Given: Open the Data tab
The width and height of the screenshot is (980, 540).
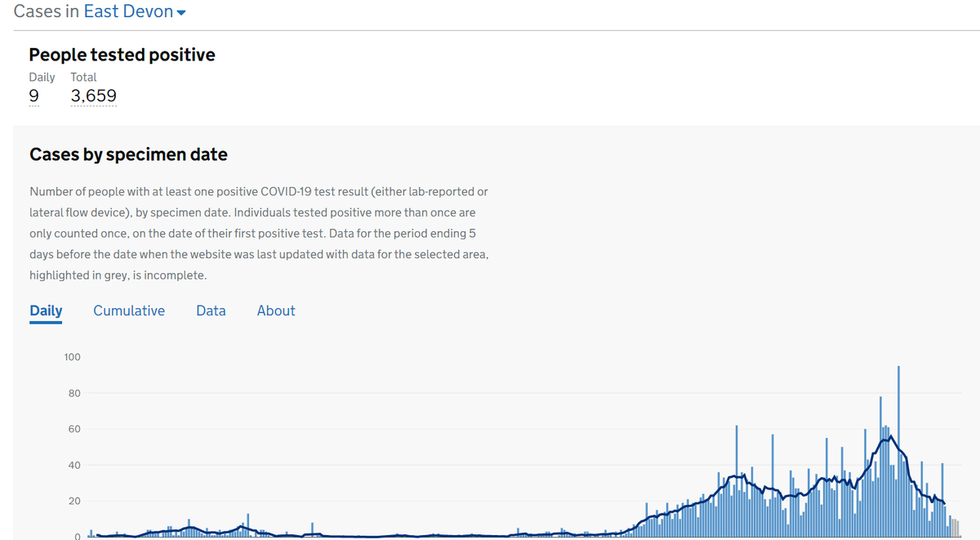Looking at the screenshot, I should (211, 310).
